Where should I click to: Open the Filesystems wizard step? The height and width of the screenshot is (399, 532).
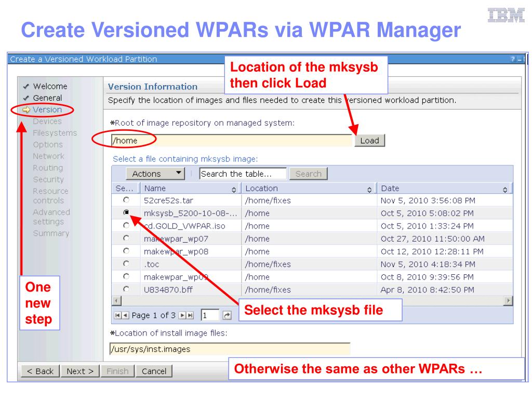click(x=55, y=133)
